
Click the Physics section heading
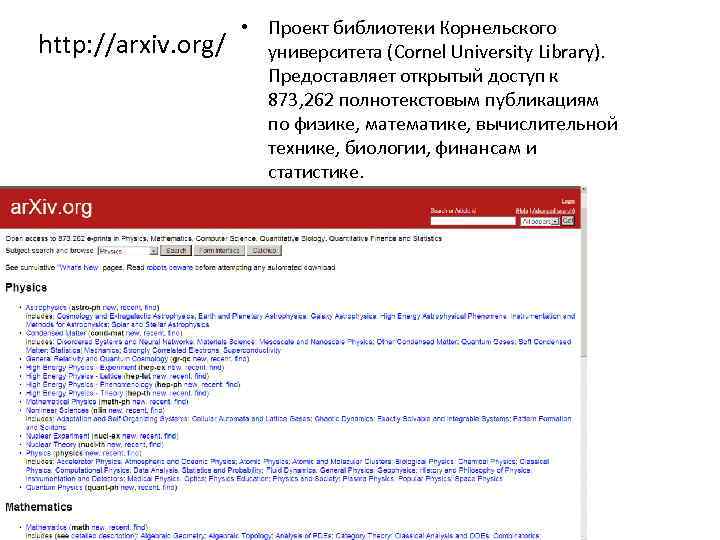click(26, 288)
